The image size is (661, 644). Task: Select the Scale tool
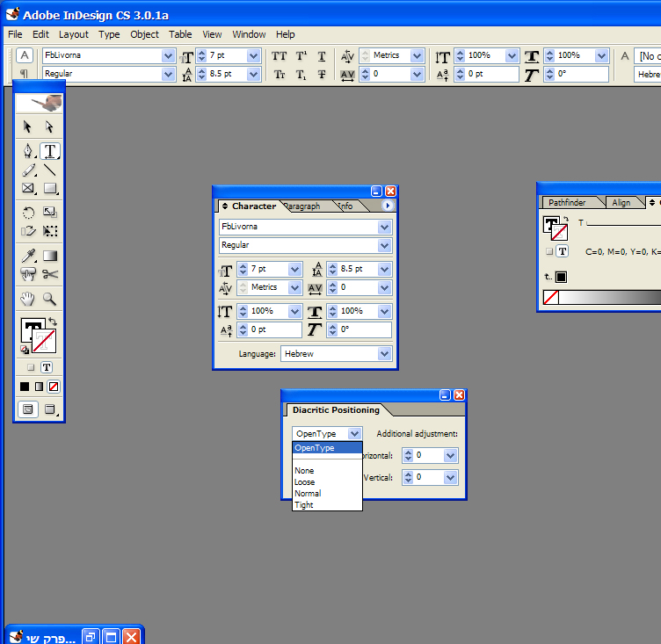pos(50,213)
